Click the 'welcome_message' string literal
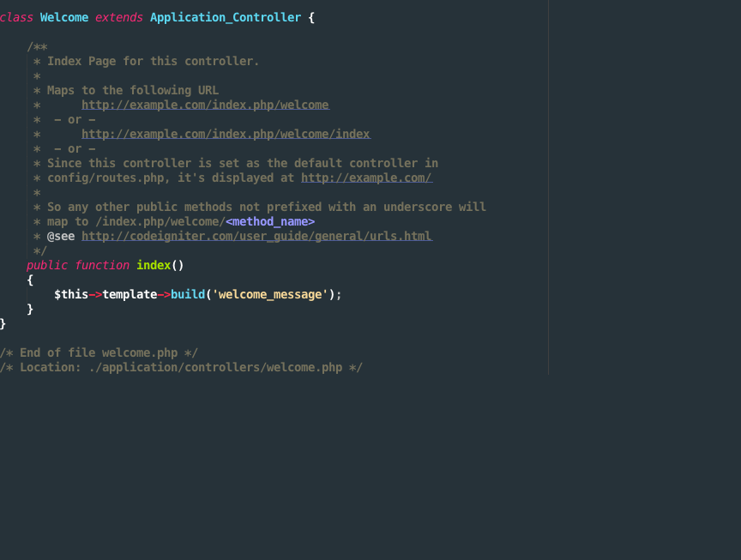The height and width of the screenshot is (560, 741). pyautogui.click(x=270, y=294)
